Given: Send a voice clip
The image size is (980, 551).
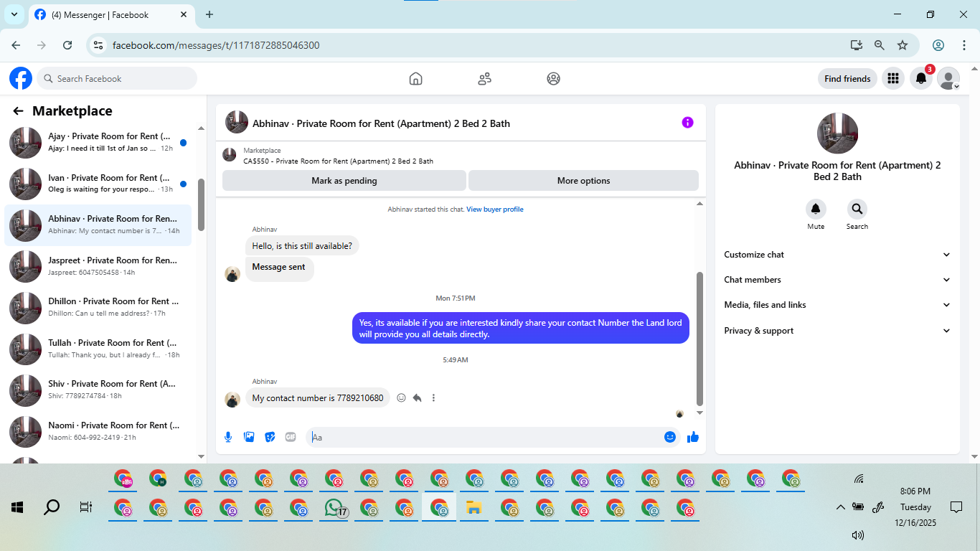Looking at the screenshot, I should pyautogui.click(x=228, y=437).
